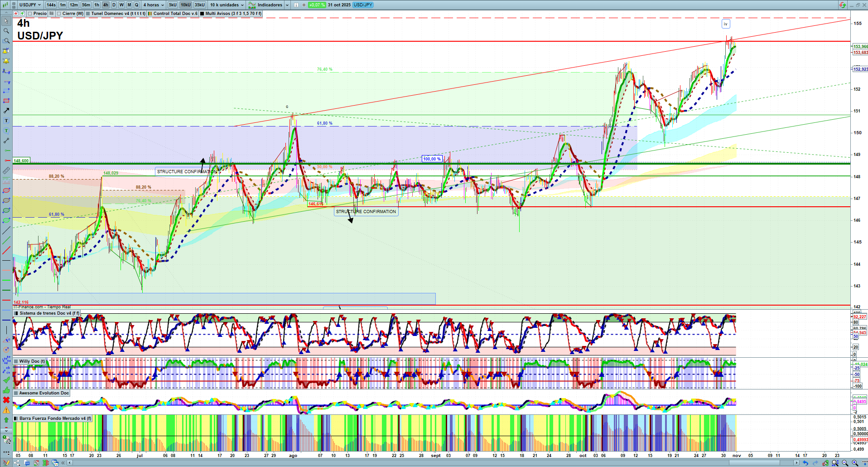This screenshot has width=868, height=467.
Task: Pick the red rectangle drawing tool
Action: pyautogui.click(x=6, y=101)
